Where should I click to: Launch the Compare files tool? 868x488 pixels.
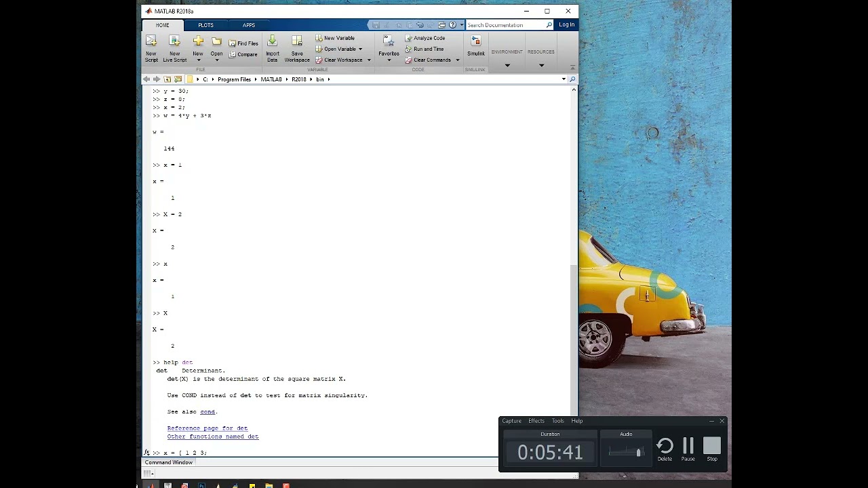coord(243,54)
